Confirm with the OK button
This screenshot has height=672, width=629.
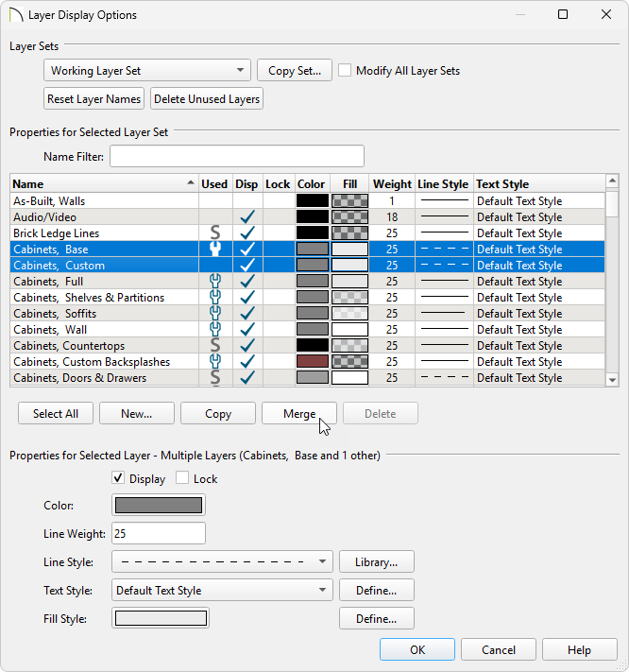pyautogui.click(x=417, y=649)
